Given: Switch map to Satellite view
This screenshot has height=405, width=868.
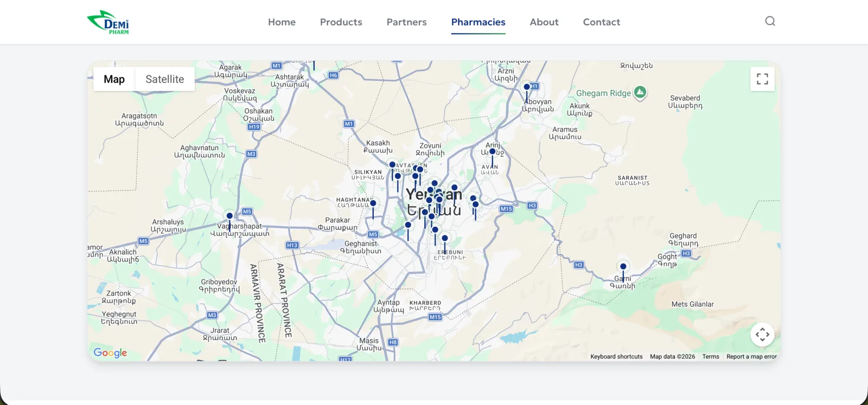Looking at the screenshot, I should coord(164,79).
